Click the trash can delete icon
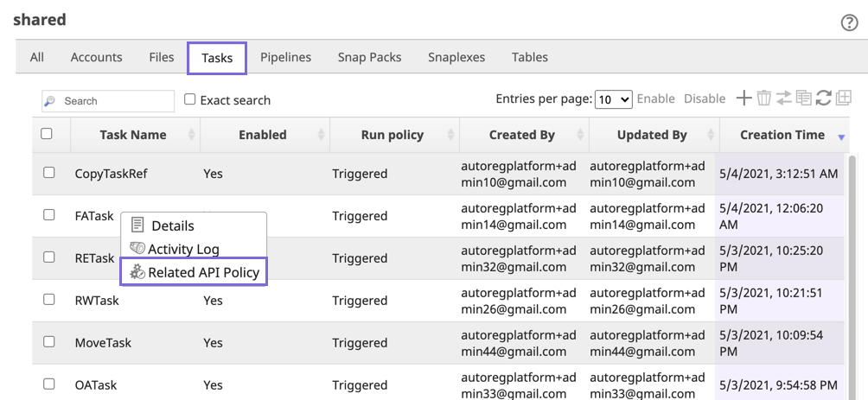868x400 pixels. click(764, 98)
